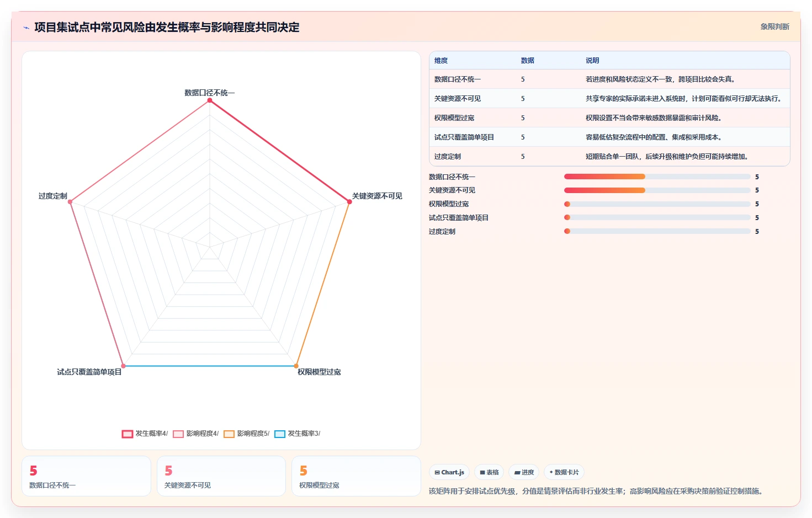The width and height of the screenshot is (812, 518).
Task: Select the 表格 chip
Action: coord(489,472)
